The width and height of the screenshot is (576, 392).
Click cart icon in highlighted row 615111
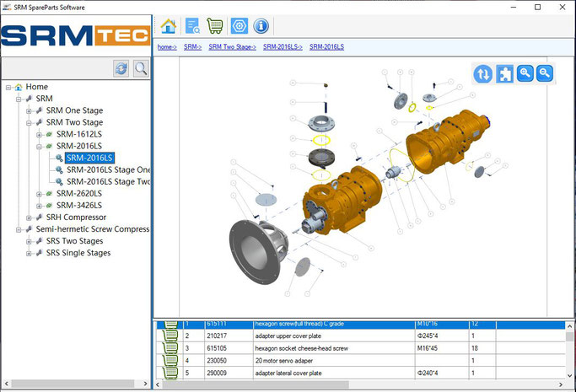coord(170,325)
